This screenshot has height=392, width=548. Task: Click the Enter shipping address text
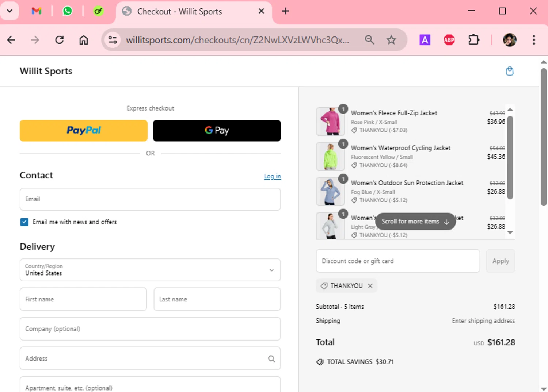tap(483, 321)
